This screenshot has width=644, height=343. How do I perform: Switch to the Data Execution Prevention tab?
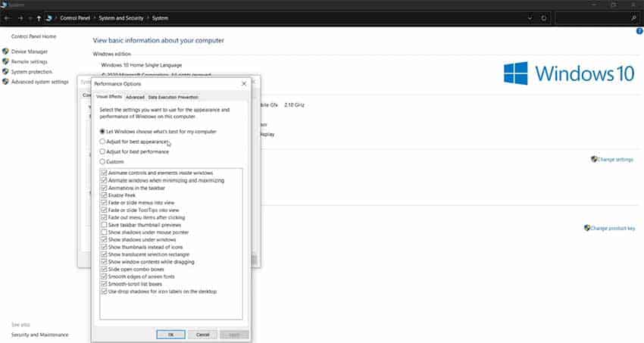tap(173, 97)
